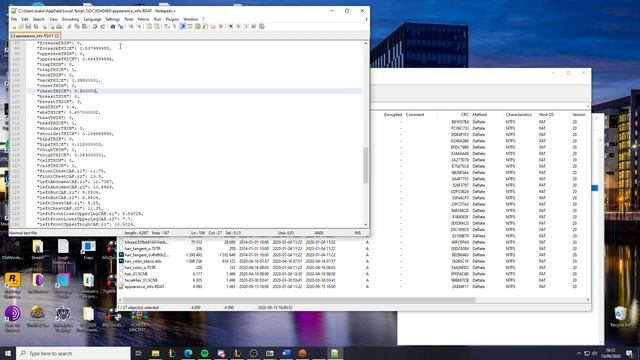Undo the last edit with Undo icon

(x=94, y=27)
